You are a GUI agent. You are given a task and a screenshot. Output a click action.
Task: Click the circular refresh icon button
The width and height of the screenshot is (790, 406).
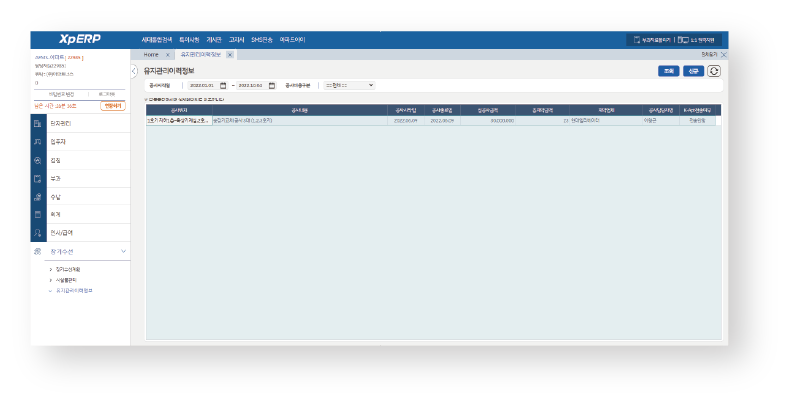(714, 71)
